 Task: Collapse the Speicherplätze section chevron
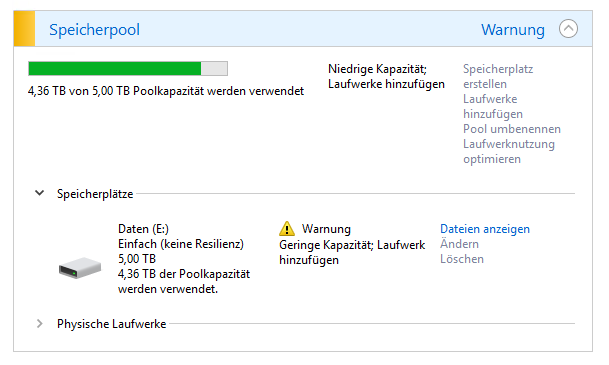click(40, 193)
